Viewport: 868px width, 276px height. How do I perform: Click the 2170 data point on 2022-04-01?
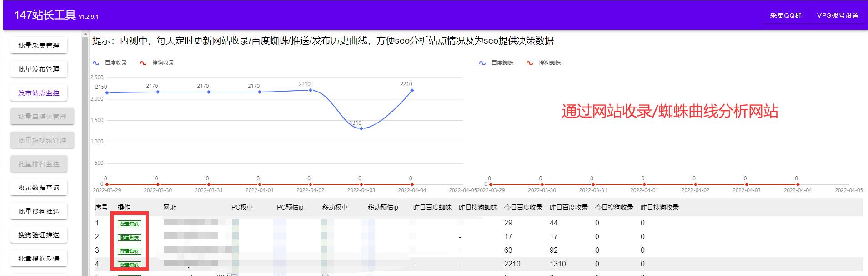(260, 92)
